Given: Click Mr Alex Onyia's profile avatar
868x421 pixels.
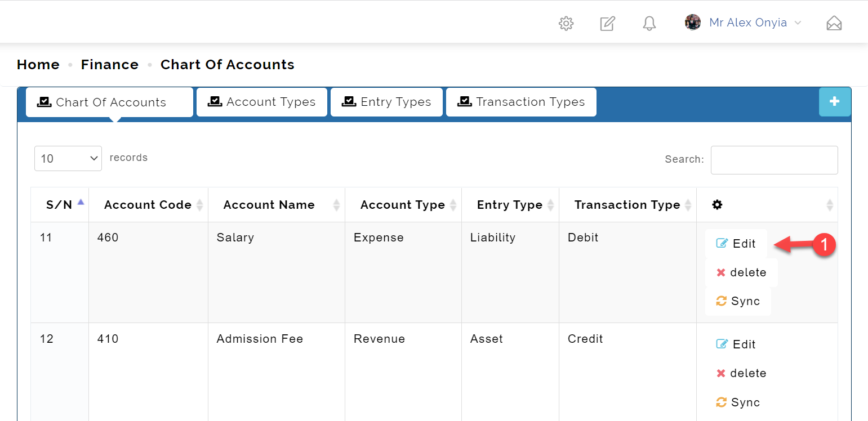Looking at the screenshot, I should (x=693, y=23).
